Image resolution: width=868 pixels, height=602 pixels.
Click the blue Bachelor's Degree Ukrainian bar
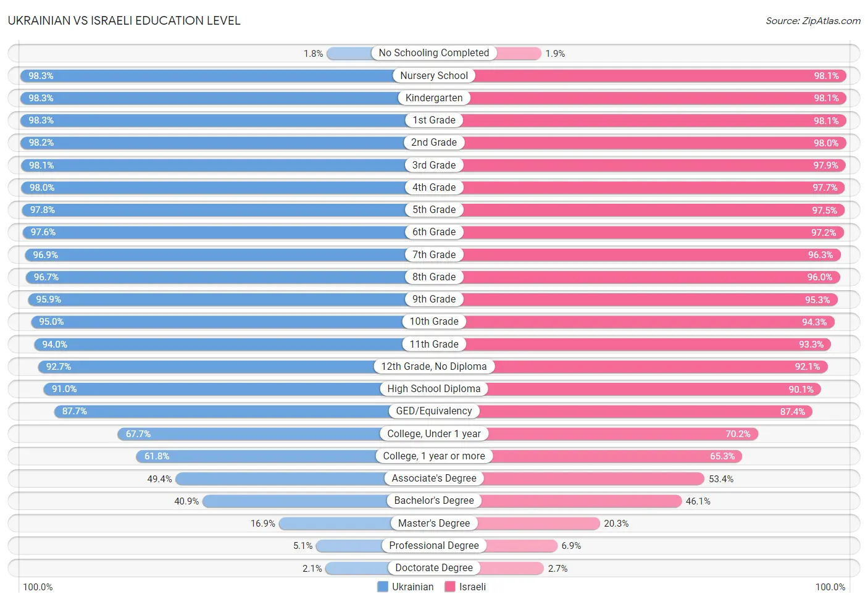coord(295,501)
